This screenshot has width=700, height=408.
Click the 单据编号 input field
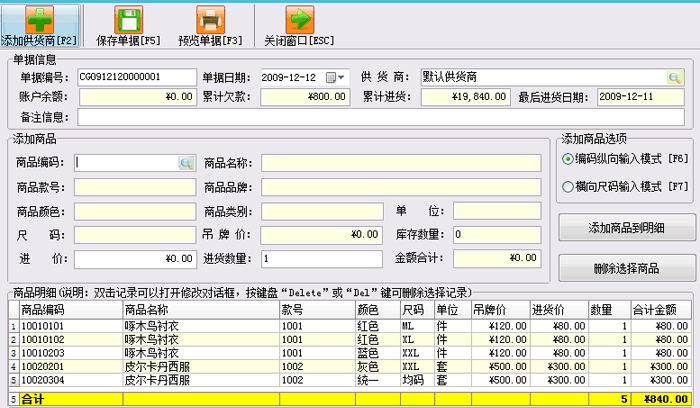(x=135, y=77)
